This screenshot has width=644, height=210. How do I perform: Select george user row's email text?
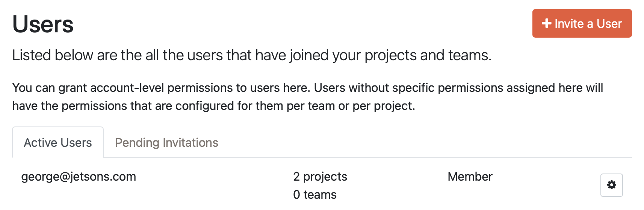[79, 177]
